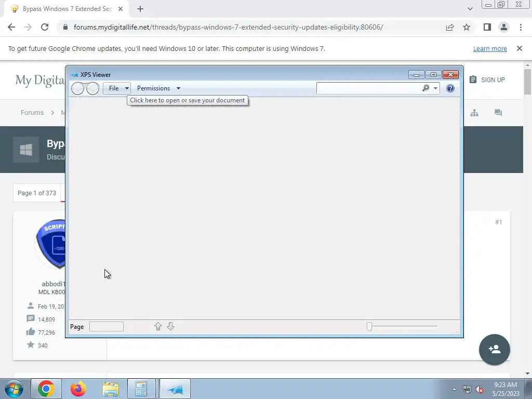This screenshot has width=532, height=399.
Task: Click the Windows logo forum icon
Action: tap(26, 150)
